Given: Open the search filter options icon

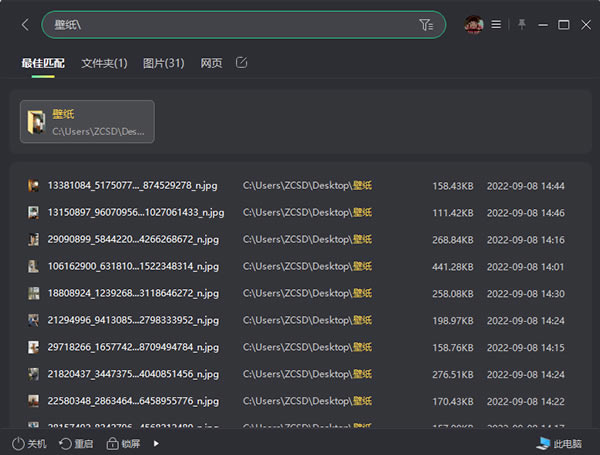Looking at the screenshot, I should [426, 25].
